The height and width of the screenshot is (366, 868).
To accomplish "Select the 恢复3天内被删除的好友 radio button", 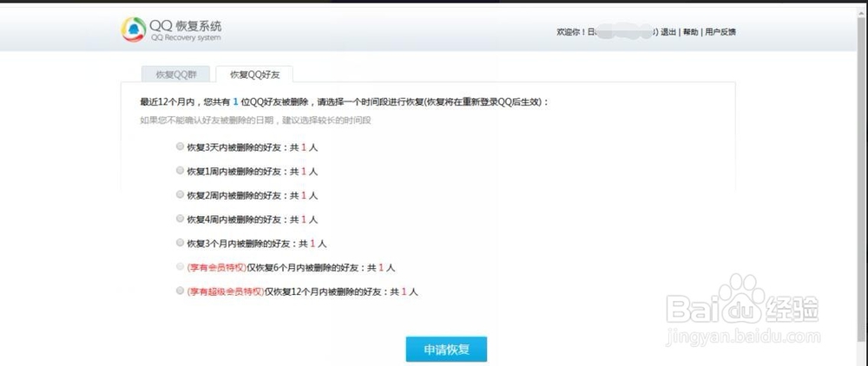I will click(x=180, y=147).
